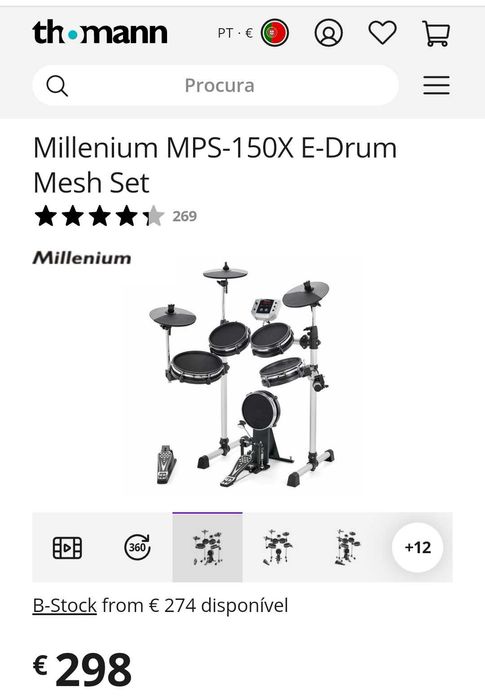Viewport: 485px width, 699px height.
Task: Click the search magnifier icon
Action: coord(57,86)
